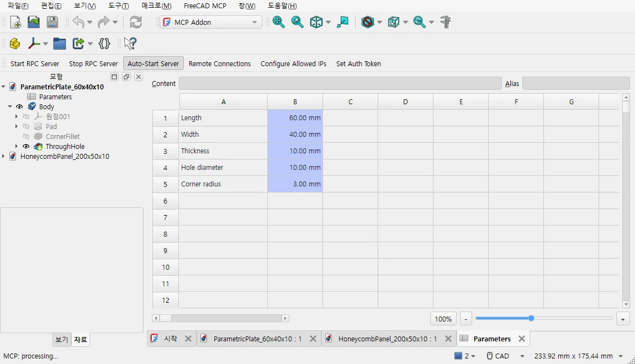The image size is (635, 364).
Task: Click the ThroughHole feature icon
Action: 38,146
